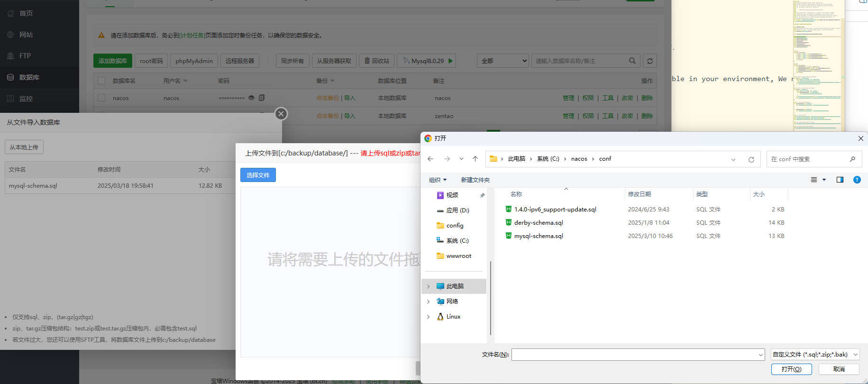Click the search magnifier in the database search box
The width and height of the screenshot is (868, 384).
click(x=632, y=61)
